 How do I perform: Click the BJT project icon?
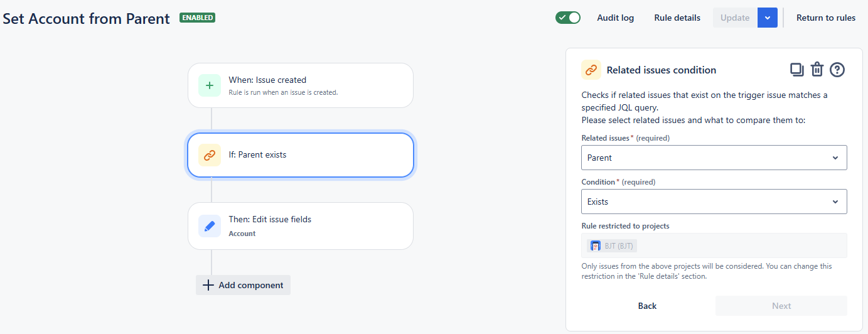point(596,245)
